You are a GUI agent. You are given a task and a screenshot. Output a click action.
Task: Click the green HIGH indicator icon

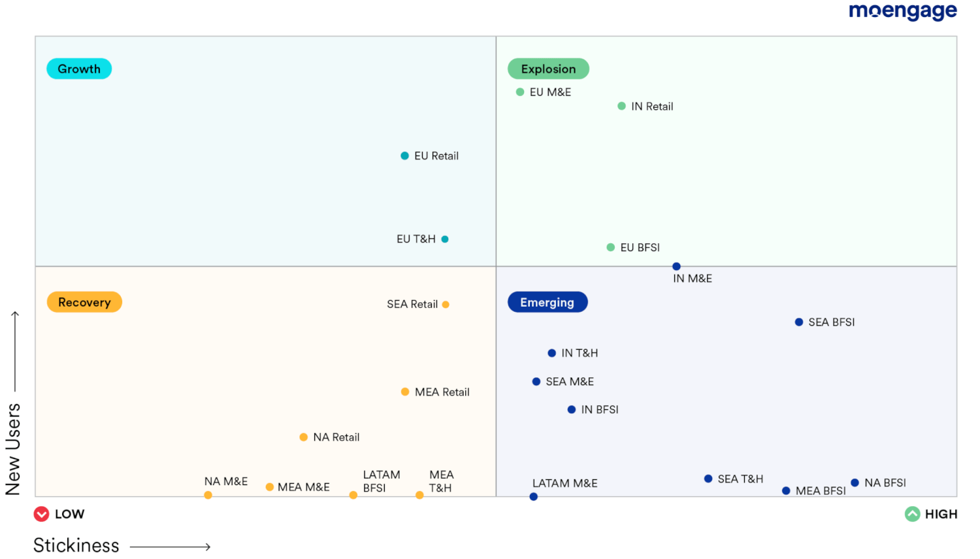tap(913, 514)
